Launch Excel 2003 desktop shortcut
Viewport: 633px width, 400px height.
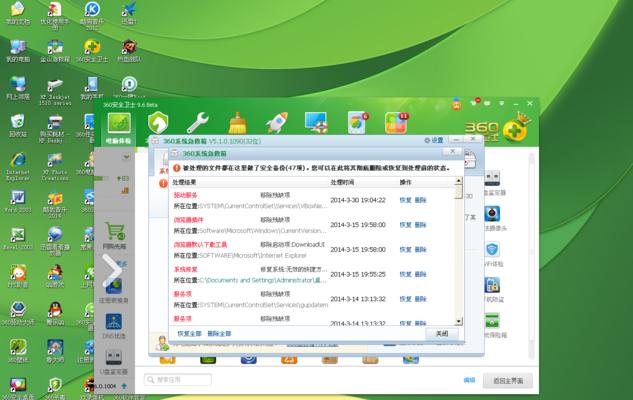coord(17,238)
